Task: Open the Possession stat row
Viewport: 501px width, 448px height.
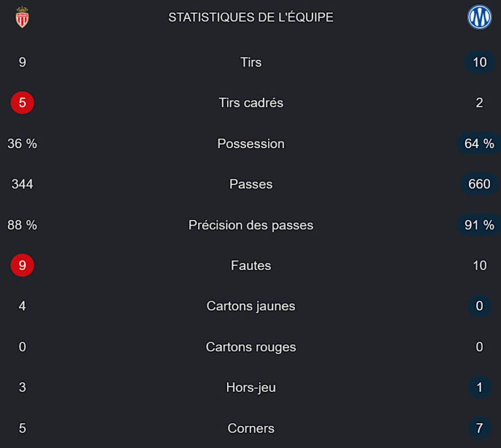Action: (250, 143)
